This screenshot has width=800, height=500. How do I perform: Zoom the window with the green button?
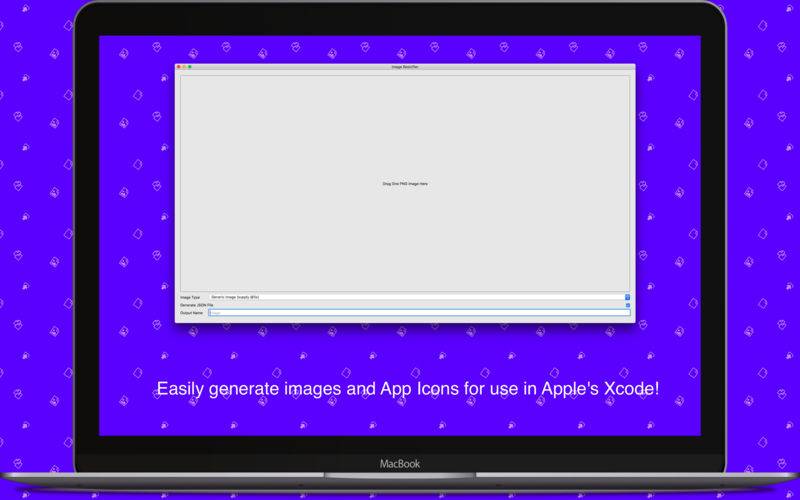tap(190, 67)
